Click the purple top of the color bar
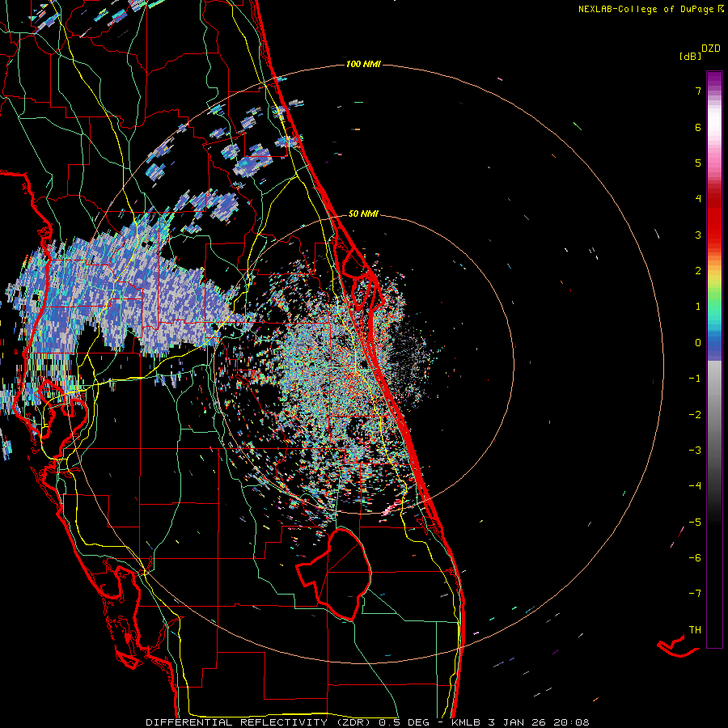 coord(714,79)
